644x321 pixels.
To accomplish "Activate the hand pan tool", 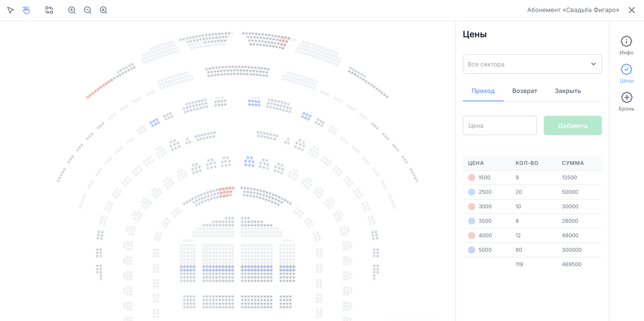I will [x=26, y=10].
